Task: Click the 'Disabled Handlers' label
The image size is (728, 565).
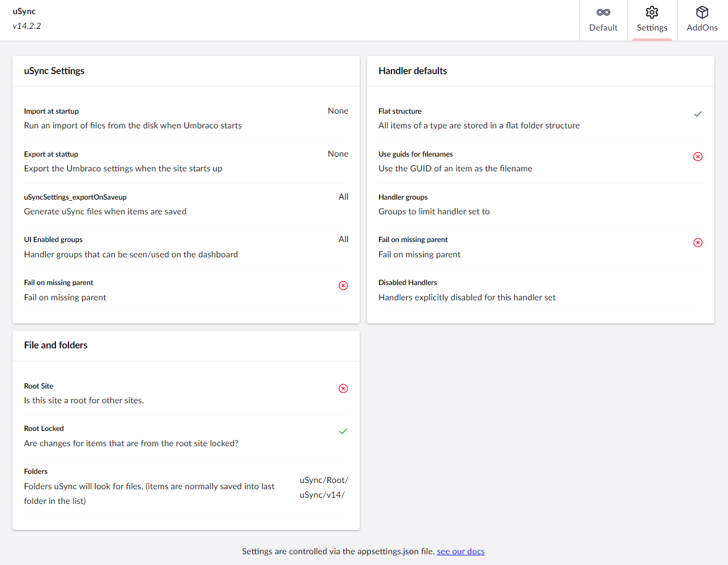Action: 408,283
